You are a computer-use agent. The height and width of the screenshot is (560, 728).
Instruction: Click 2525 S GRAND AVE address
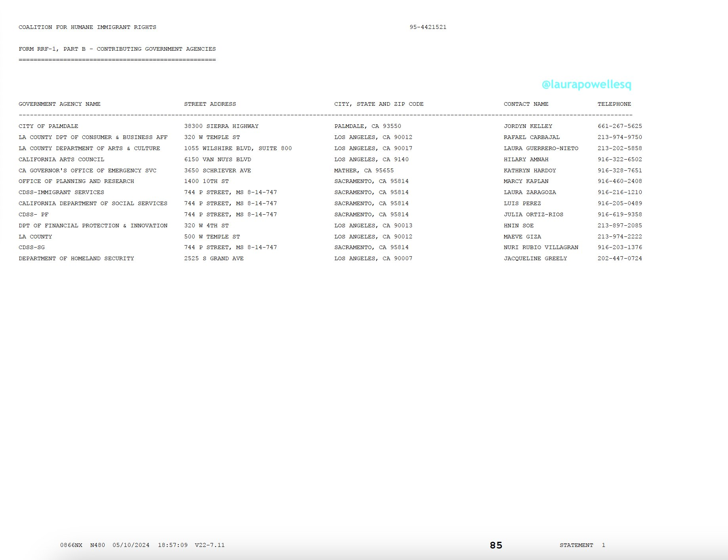pos(214,259)
